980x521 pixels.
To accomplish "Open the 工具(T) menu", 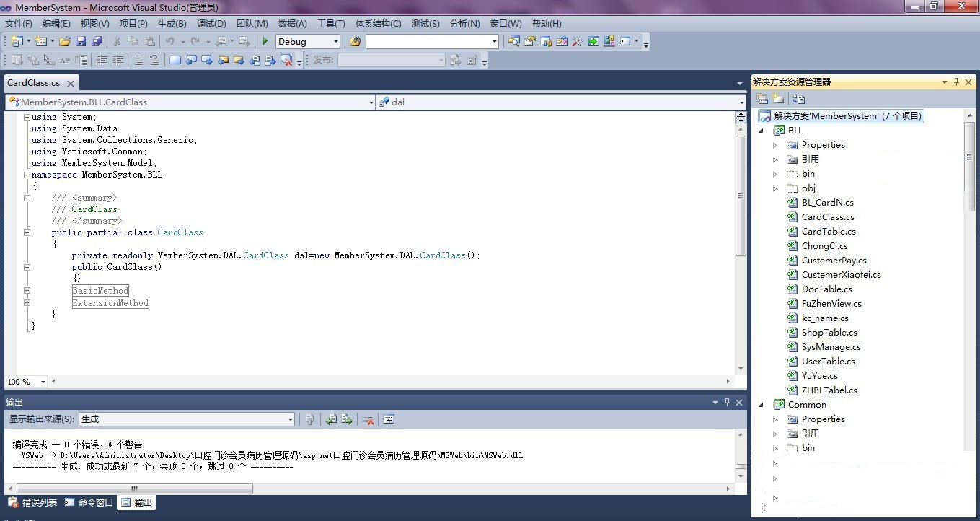I will coord(331,24).
